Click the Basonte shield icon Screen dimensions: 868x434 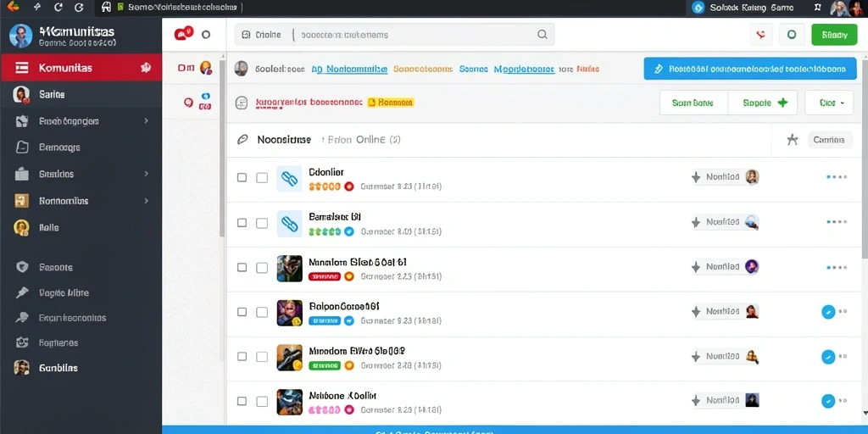(x=22, y=267)
